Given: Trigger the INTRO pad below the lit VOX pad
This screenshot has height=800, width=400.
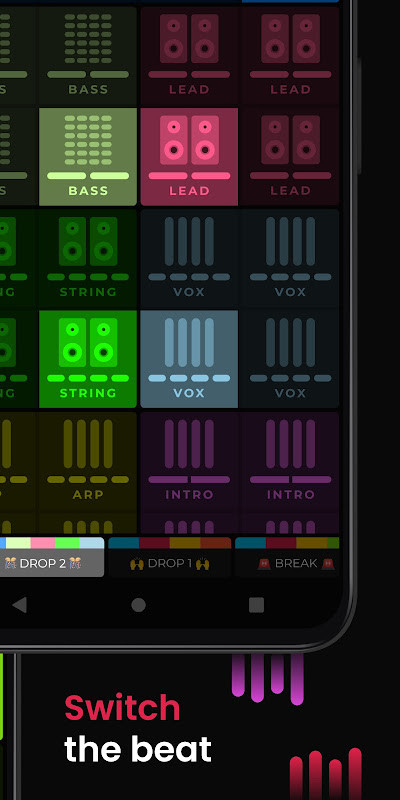Looking at the screenshot, I should click(x=189, y=460).
